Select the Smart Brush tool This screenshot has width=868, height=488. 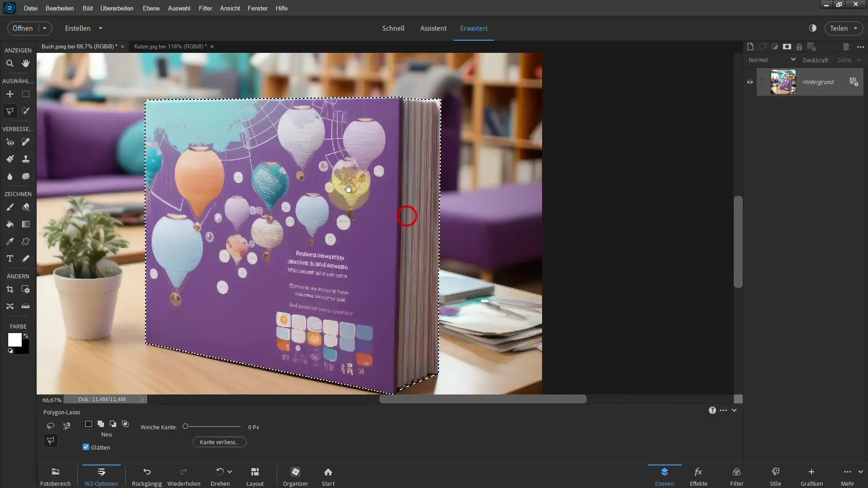coord(9,159)
